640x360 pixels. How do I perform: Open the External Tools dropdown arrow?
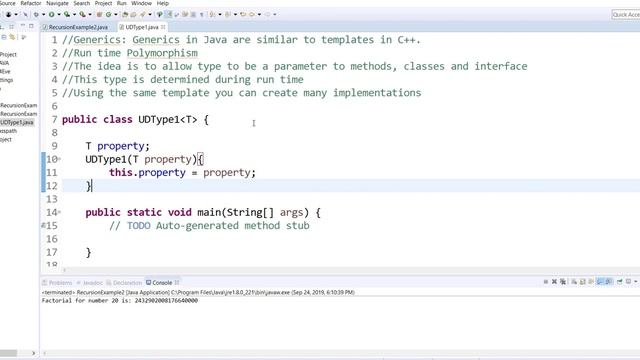[90, 14]
